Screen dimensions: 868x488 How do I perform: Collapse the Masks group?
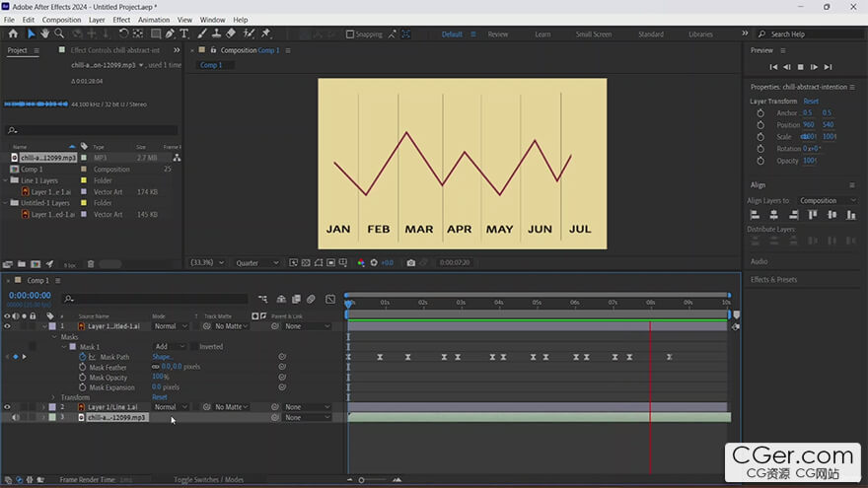click(x=54, y=337)
